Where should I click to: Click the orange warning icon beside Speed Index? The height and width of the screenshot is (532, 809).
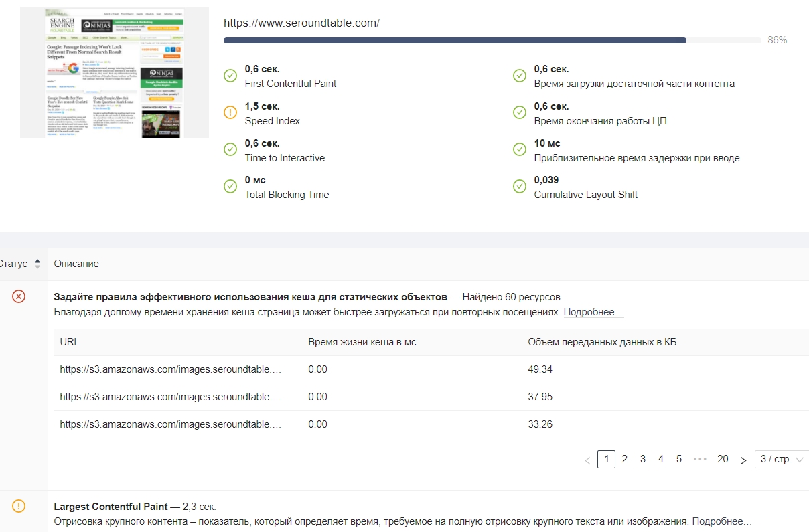click(x=230, y=113)
